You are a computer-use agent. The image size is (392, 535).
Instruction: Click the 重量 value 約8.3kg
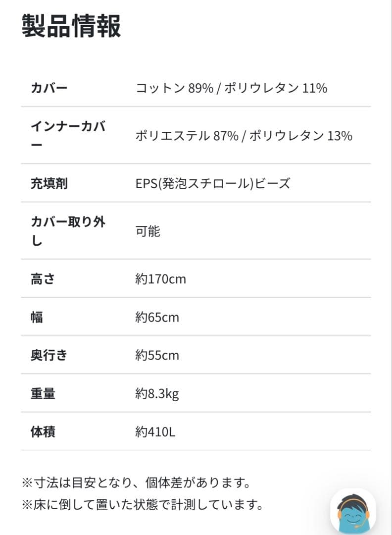pos(159,393)
